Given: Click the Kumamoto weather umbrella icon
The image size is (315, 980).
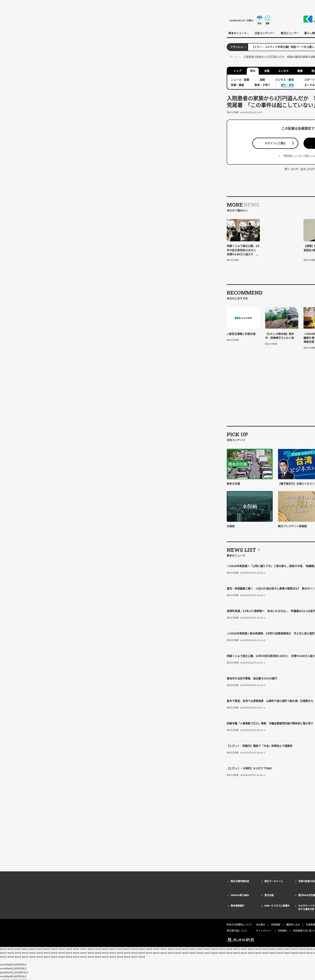Looking at the screenshot, I should pyautogui.click(x=259, y=18).
